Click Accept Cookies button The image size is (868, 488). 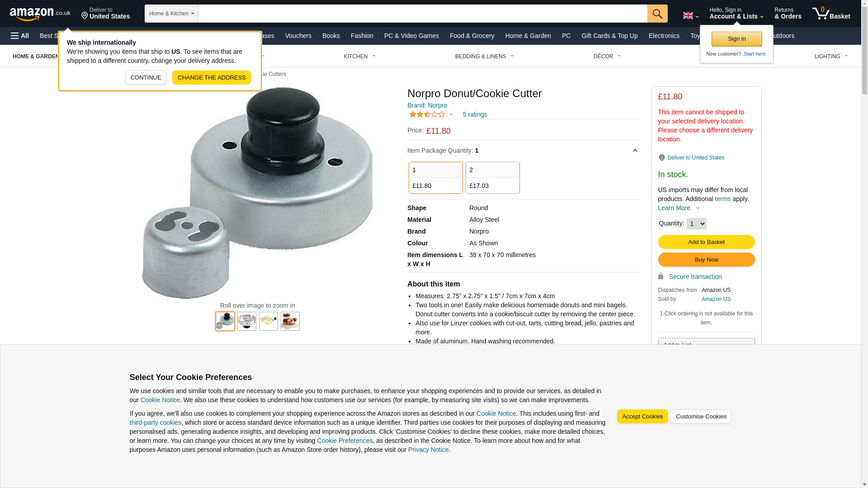pyautogui.click(x=642, y=417)
